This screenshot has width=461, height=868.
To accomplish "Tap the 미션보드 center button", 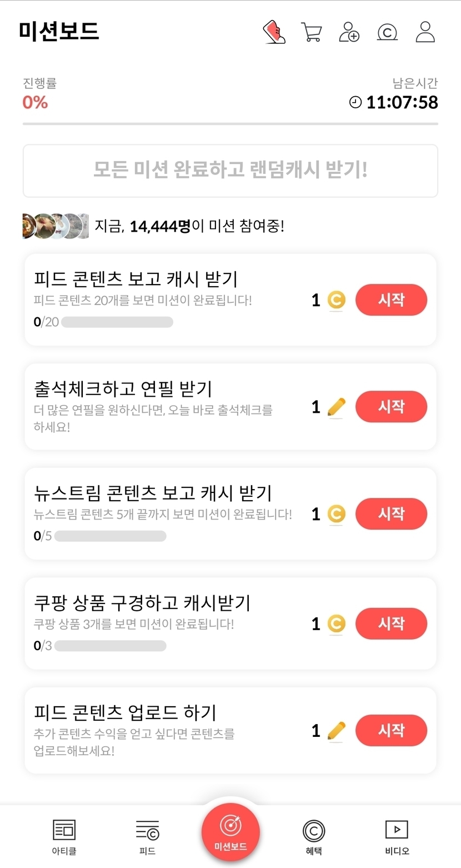I will pyautogui.click(x=231, y=832).
